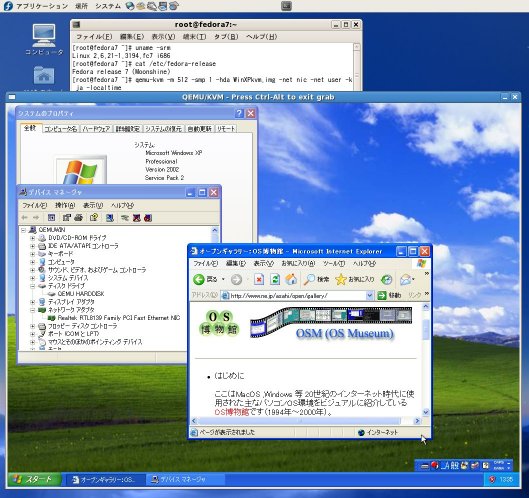Viewport: 529px width, 498px height.
Task: Open the アプリケーション menu on GNOME panel
Action: coord(42,6)
